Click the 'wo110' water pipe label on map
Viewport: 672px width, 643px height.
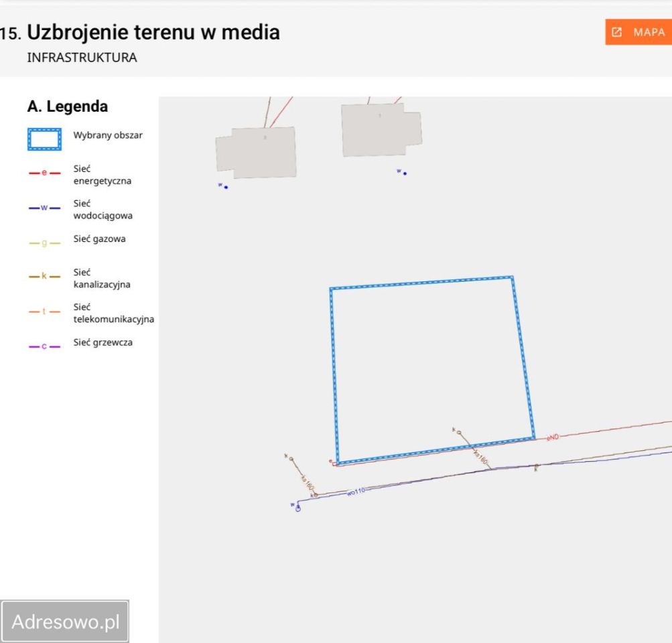[x=356, y=492]
